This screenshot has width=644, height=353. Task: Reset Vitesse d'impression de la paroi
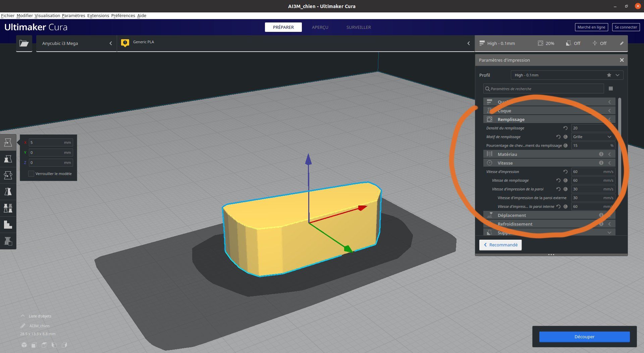558,189
